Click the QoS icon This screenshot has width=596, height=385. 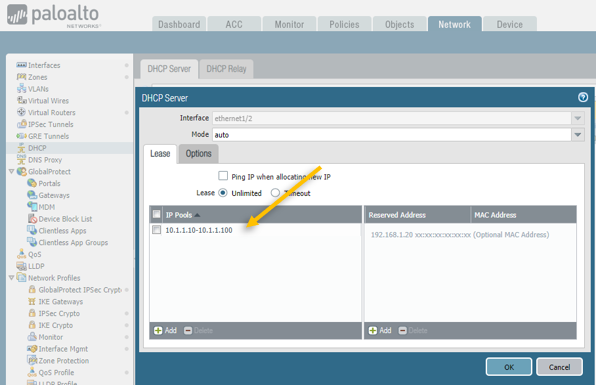pos(21,254)
